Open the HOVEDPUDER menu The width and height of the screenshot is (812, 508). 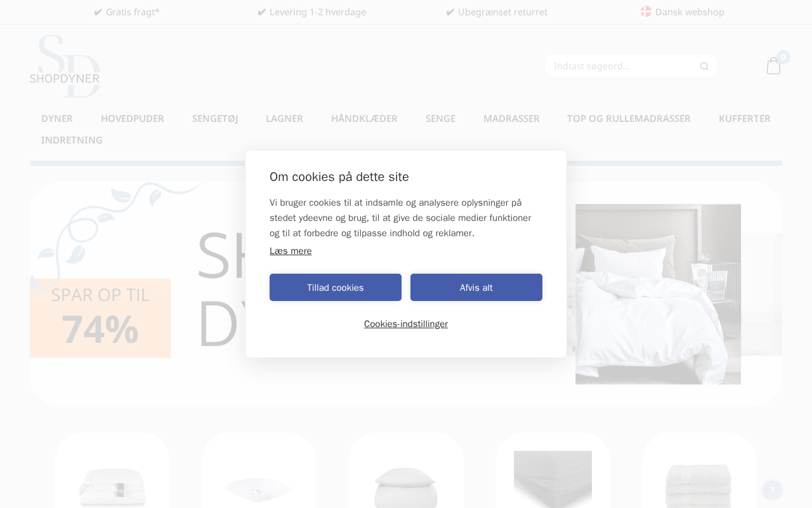point(133,119)
